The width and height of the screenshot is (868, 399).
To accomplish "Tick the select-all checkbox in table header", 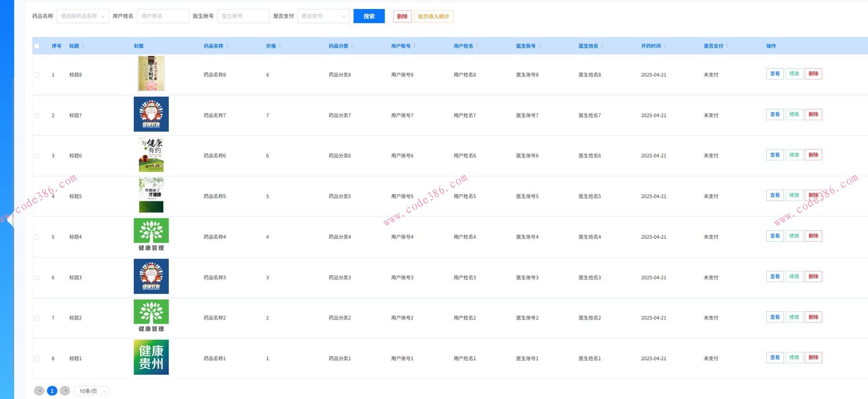I will click(37, 46).
